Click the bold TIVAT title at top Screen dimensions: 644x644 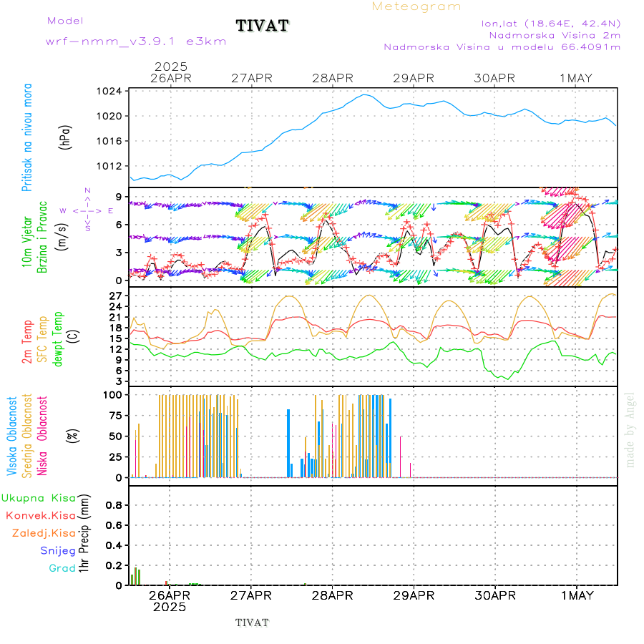click(263, 26)
